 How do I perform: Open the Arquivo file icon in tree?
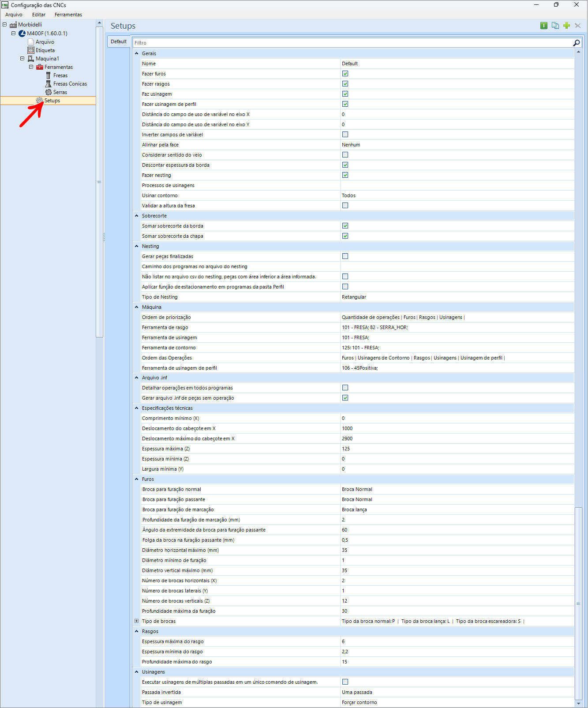(x=31, y=42)
